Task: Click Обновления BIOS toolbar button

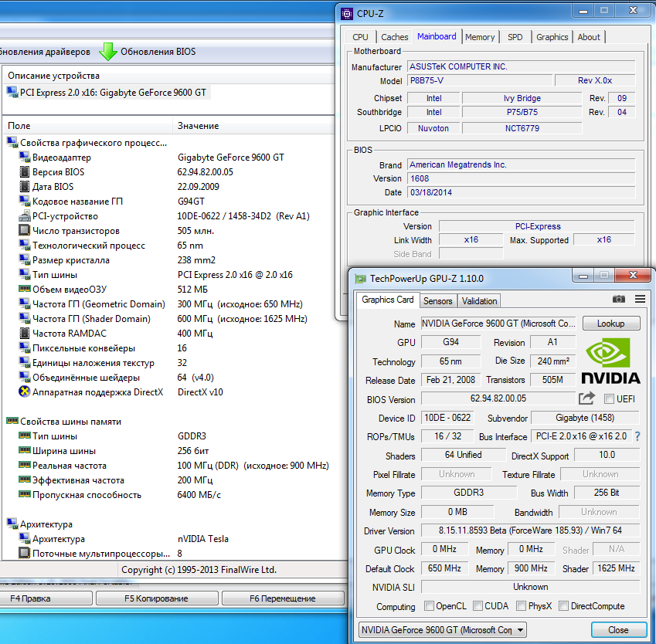Action: [148, 52]
